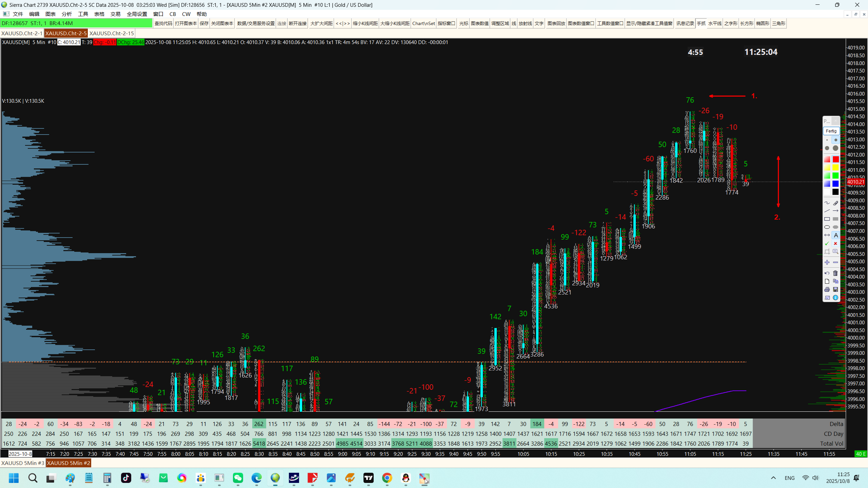Select the freehand squiggle pen tool
This screenshot has height=488, width=868.
pyautogui.click(x=827, y=203)
